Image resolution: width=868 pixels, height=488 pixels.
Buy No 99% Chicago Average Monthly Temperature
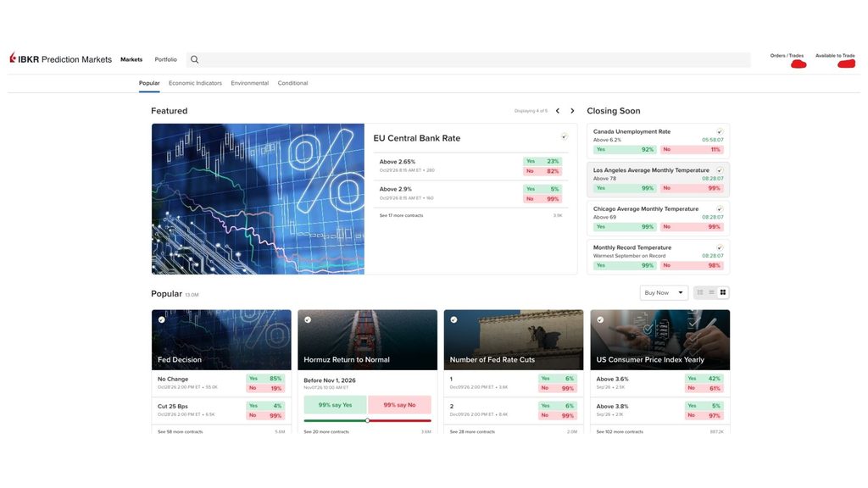[x=692, y=227]
